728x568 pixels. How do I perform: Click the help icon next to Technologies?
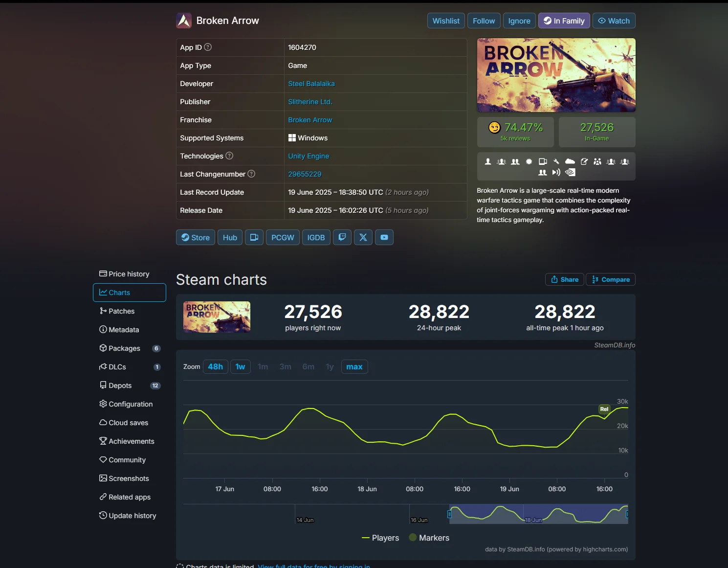[x=229, y=156]
